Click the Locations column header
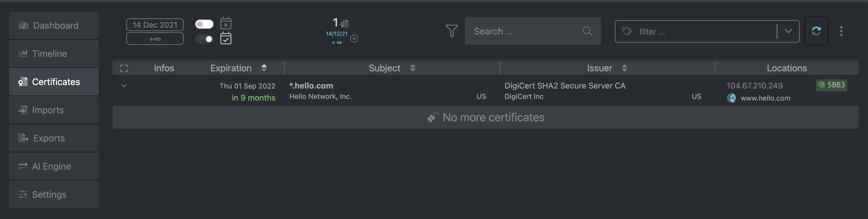 787,68
